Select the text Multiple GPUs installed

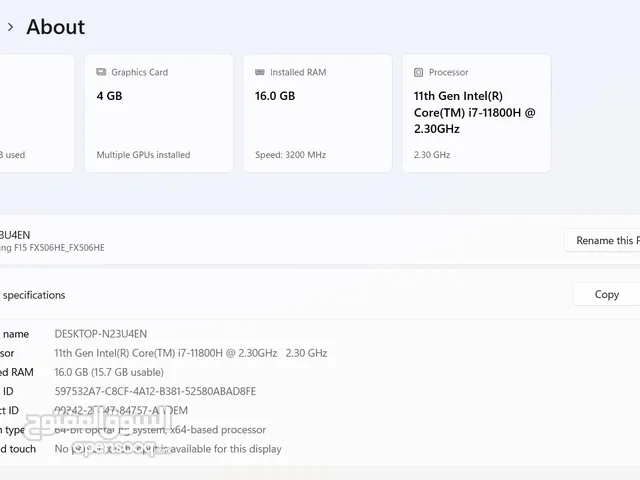[x=143, y=155]
